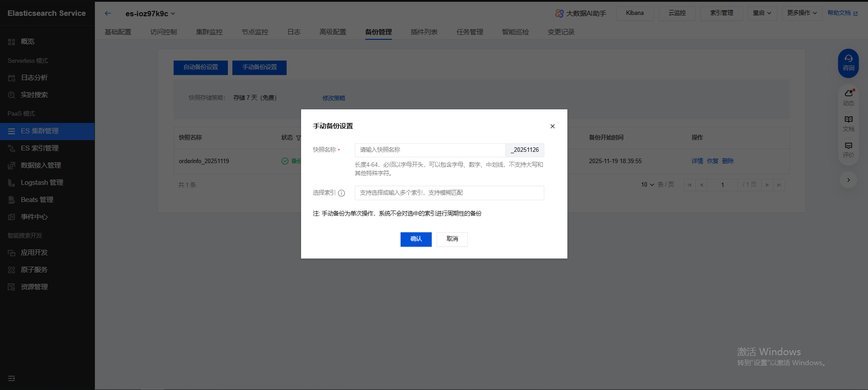
Task: Go to previous page pagination icon
Action: [701, 185]
